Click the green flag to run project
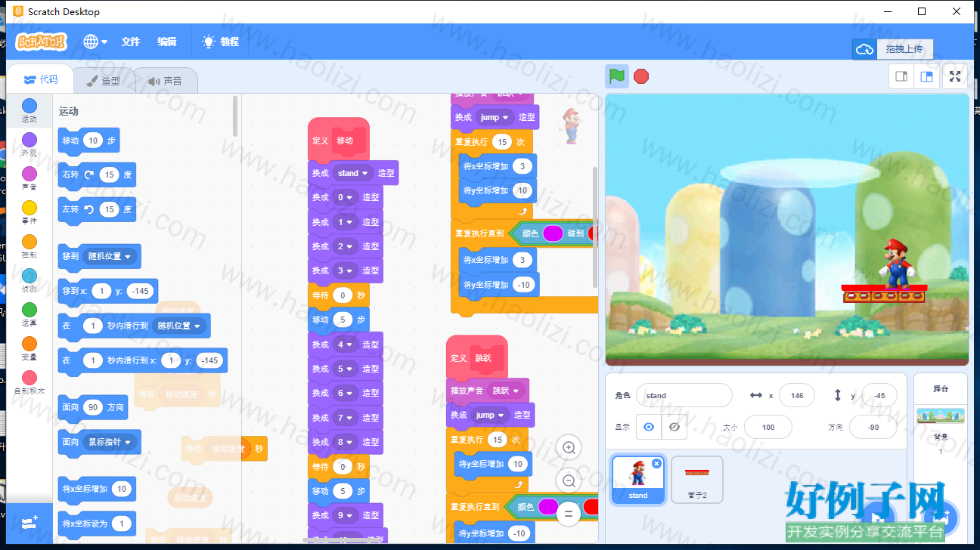Screen dimensions: 980x550 coord(617,76)
